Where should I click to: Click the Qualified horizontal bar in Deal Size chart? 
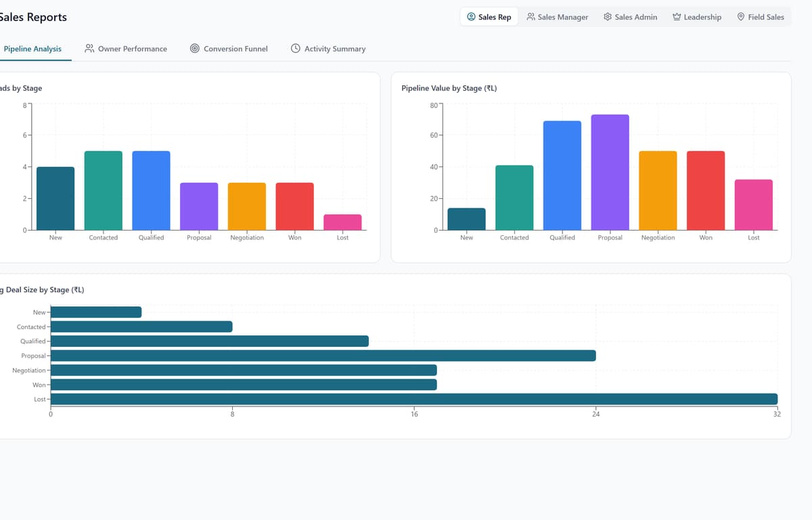coord(210,341)
